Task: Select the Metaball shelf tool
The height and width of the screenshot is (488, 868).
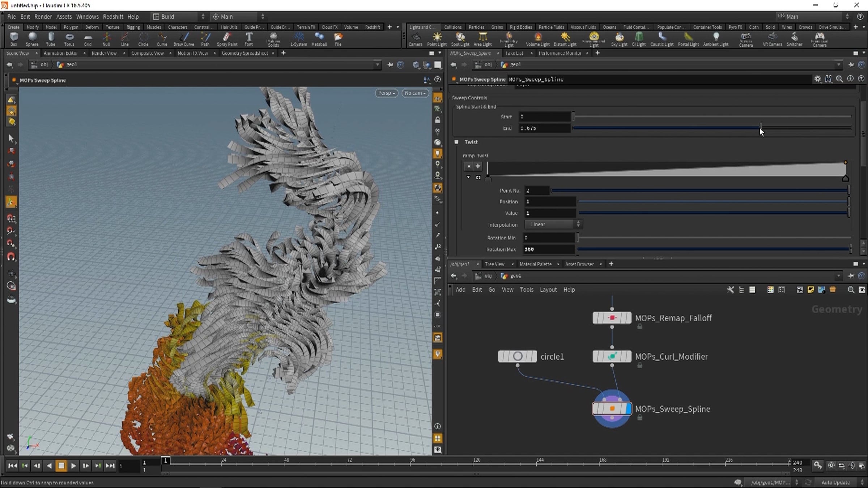Action: click(x=319, y=39)
